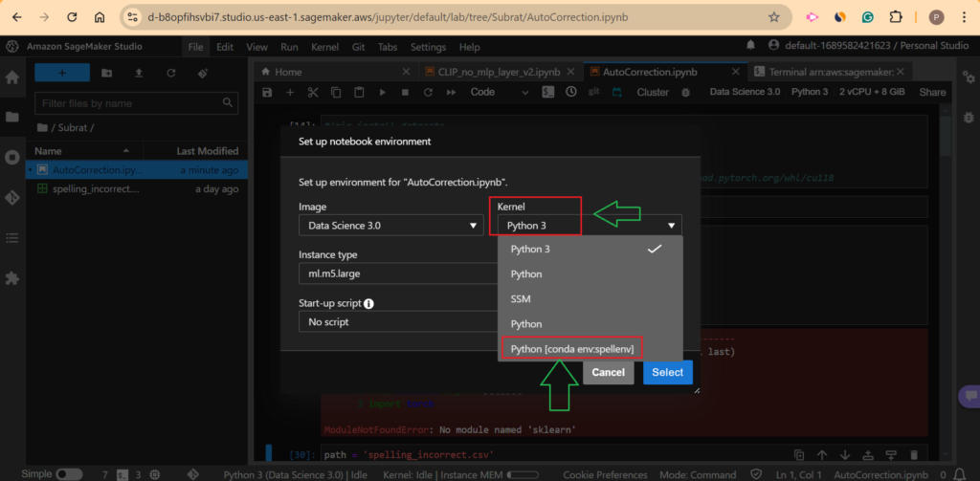Click the upload files icon
The image size is (980, 481).
[139, 73]
